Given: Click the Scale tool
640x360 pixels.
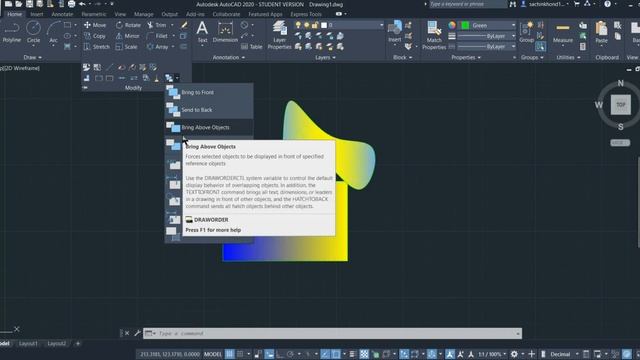Looking at the screenshot, I should coord(127,47).
